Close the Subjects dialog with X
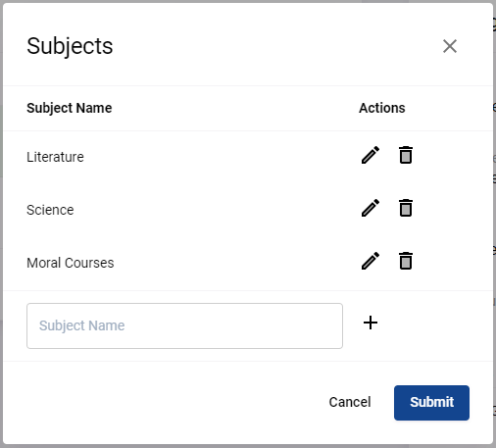The image size is (496, 448). click(x=450, y=46)
